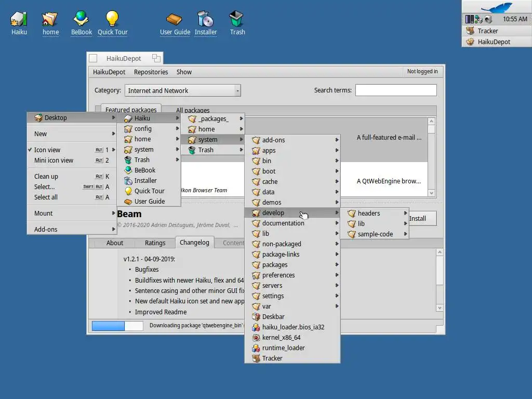Image resolution: width=532 pixels, height=399 pixels.
Task: Expand the New submenu
Action: tap(72, 134)
